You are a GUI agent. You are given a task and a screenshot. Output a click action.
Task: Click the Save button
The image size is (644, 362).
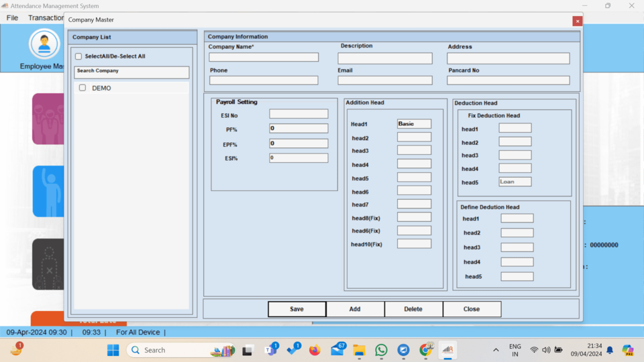(x=297, y=309)
